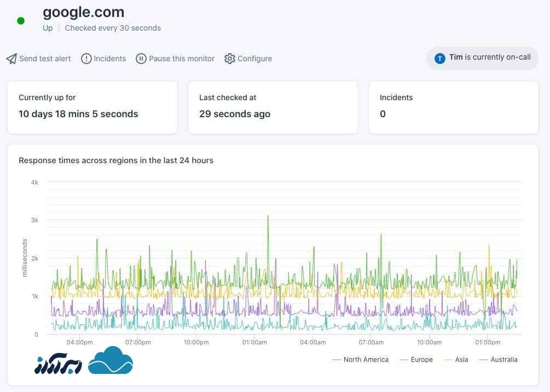The width and height of the screenshot is (550, 392).
Task: Click the cloud logo at bottom left
Action: pyautogui.click(x=112, y=360)
